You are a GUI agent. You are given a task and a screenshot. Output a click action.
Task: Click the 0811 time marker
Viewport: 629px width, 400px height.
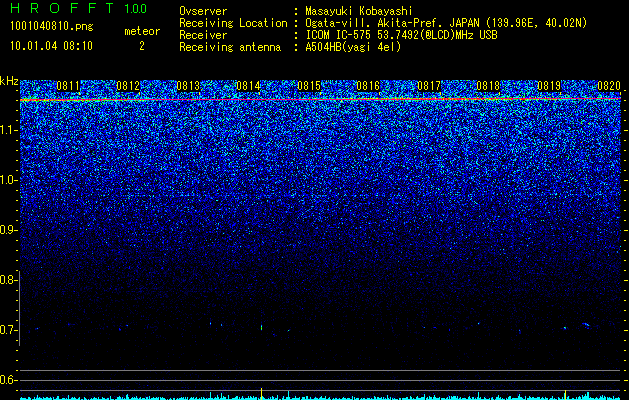68,86
